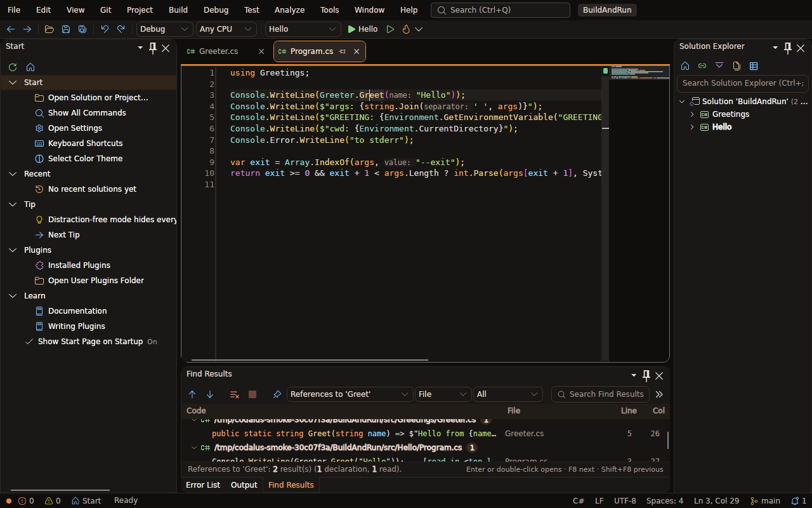Pin Find Results with the blue pin
812x508 pixels.
point(277,394)
